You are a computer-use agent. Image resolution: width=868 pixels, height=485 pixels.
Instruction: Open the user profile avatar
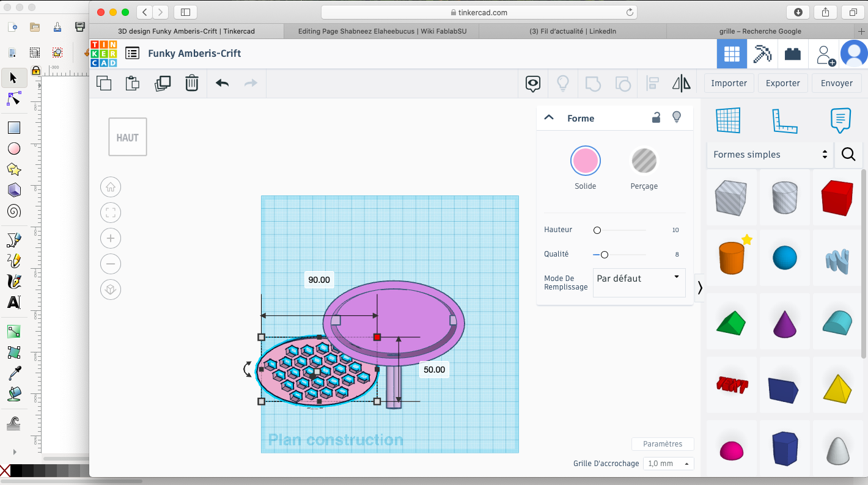[854, 54]
